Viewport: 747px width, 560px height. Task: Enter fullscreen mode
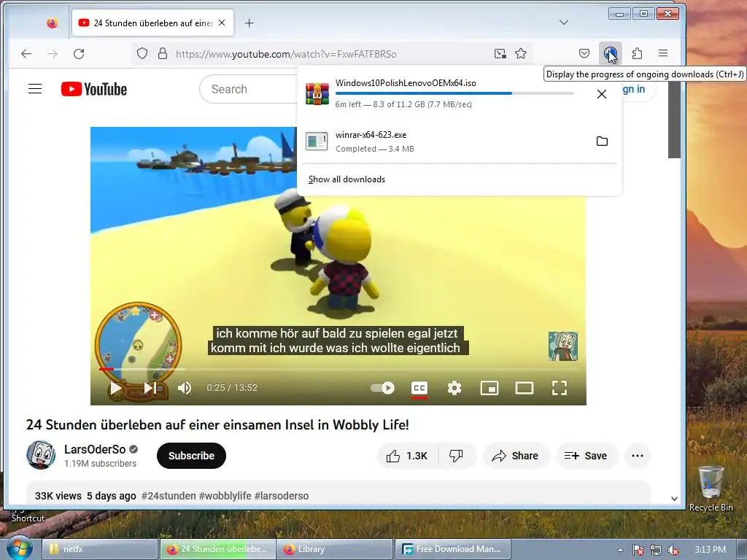pos(560,388)
